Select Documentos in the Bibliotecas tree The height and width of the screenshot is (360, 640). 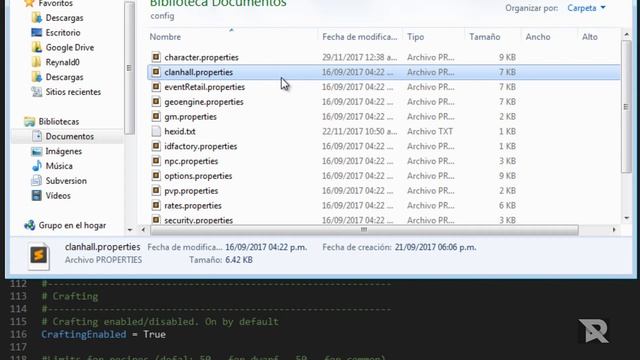(x=69, y=136)
